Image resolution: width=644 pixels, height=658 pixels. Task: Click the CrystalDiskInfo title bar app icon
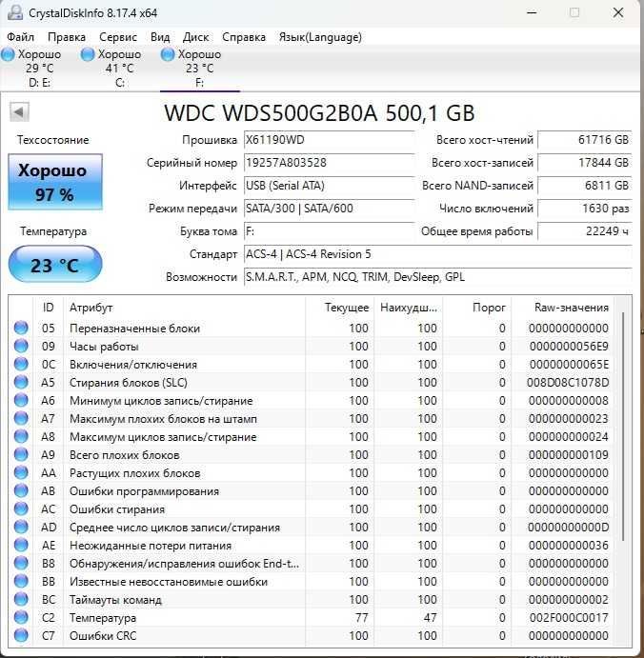coord(15,12)
